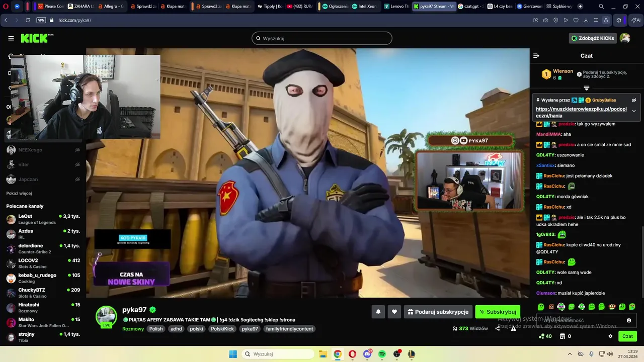Toggle the VPN badge in the address bar
This screenshot has width=644, height=362.
pyautogui.click(x=41, y=20)
